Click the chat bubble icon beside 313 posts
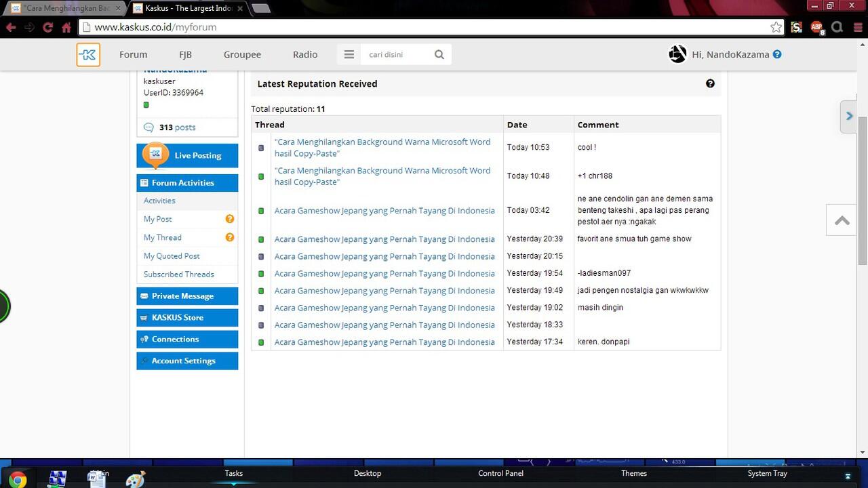Image resolution: width=868 pixels, height=488 pixels. pyautogui.click(x=149, y=127)
